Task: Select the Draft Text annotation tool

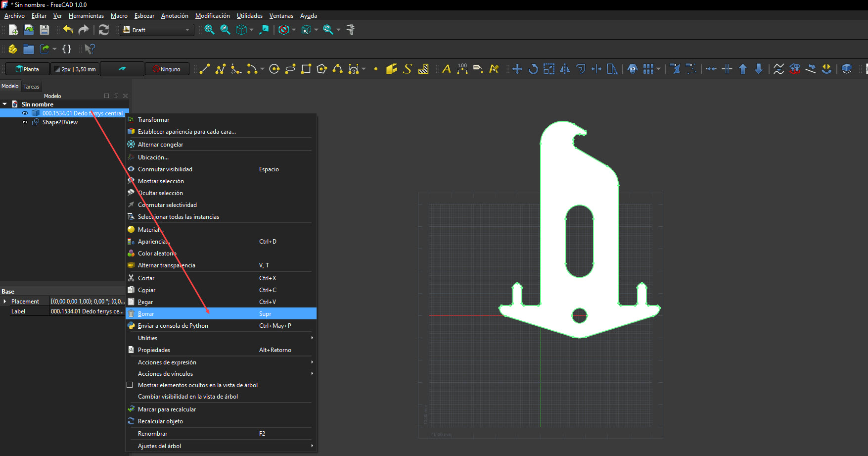Action: pos(447,69)
